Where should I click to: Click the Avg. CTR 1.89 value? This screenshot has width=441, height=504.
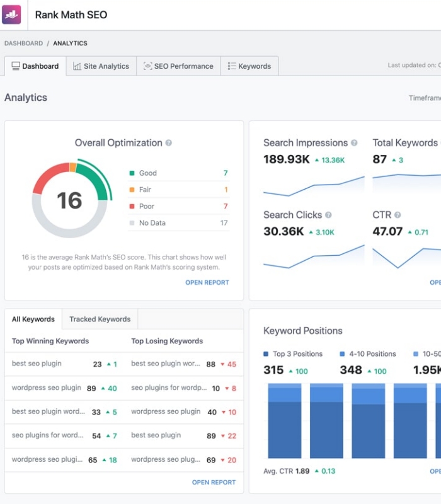click(302, 471)
